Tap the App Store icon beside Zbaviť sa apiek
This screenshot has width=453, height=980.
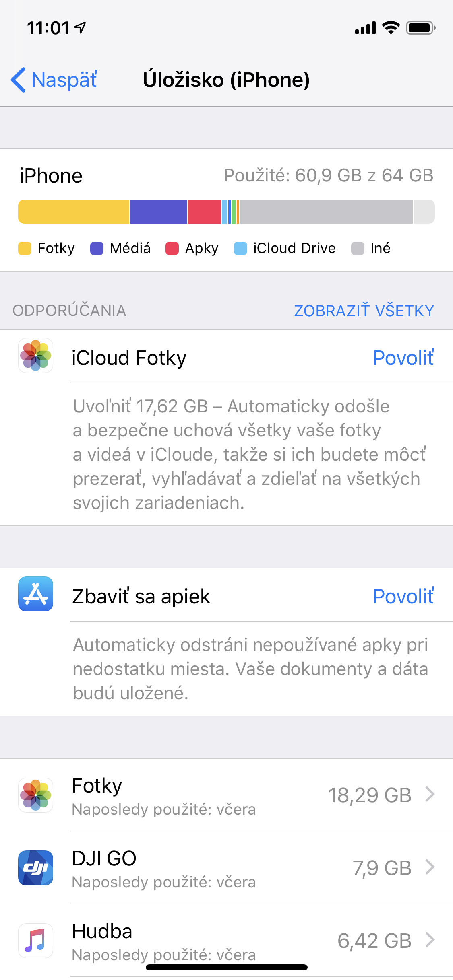35,594
